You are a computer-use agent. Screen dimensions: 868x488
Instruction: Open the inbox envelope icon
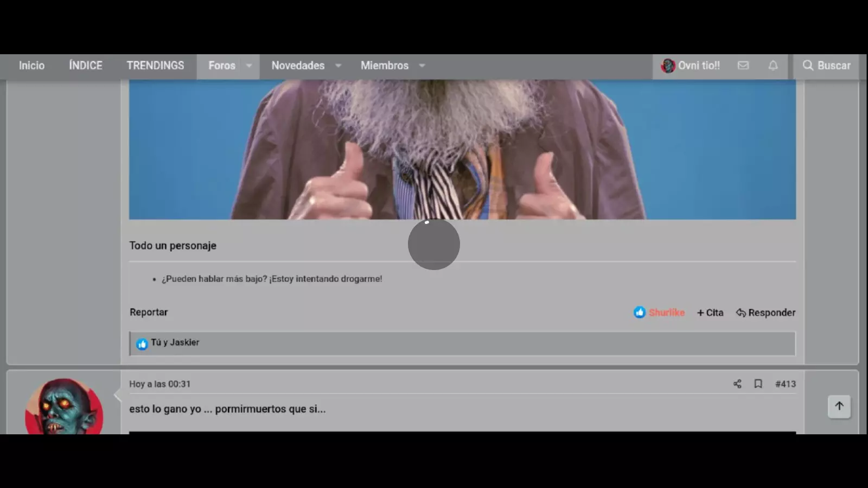pos(743,66)
